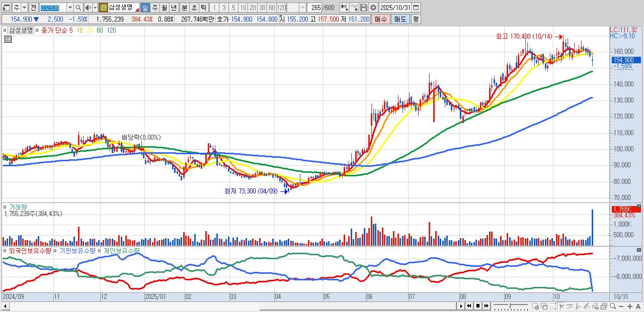Click the moving average 5 legend
This screenshot has width=644, height=312.
tap(71, 30)
